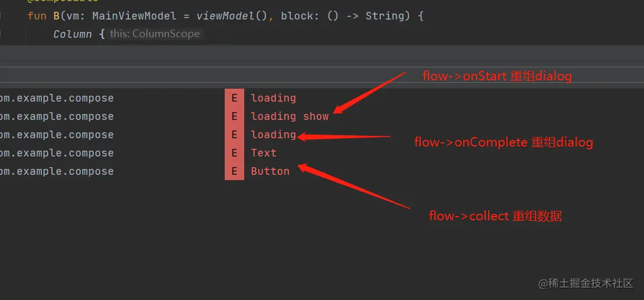Click the error badge on the first log row
This screenshot has width=644, height=300.
click(234, 98)
